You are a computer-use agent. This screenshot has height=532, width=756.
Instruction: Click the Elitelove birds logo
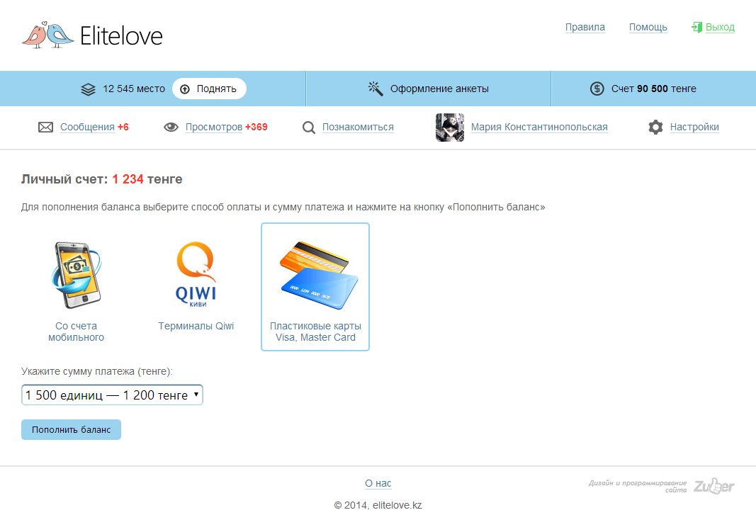(x=47, y=35)
